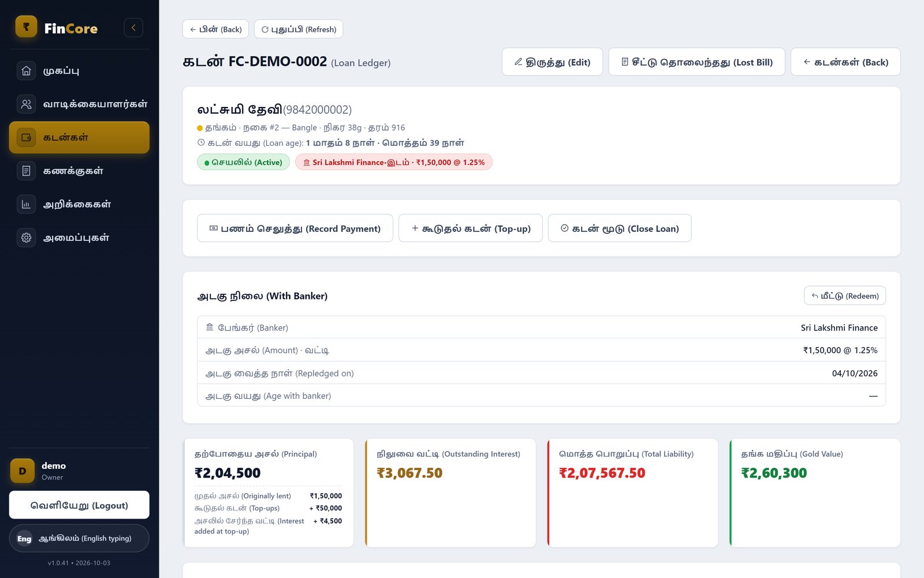Screen dimensions: 924x578
Task: Click கடன்கள் (Back) button in the header
Action: tap(845, 62)
